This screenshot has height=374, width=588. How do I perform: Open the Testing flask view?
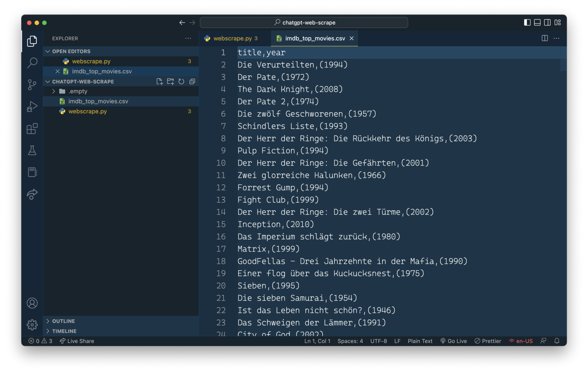(x=32, y=150)
